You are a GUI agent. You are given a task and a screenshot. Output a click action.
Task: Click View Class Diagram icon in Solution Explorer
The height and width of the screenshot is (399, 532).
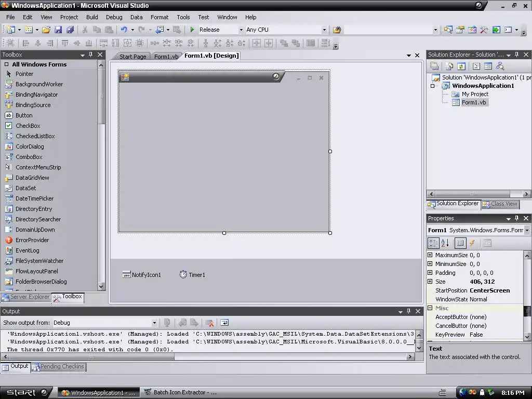coord(500,66)
